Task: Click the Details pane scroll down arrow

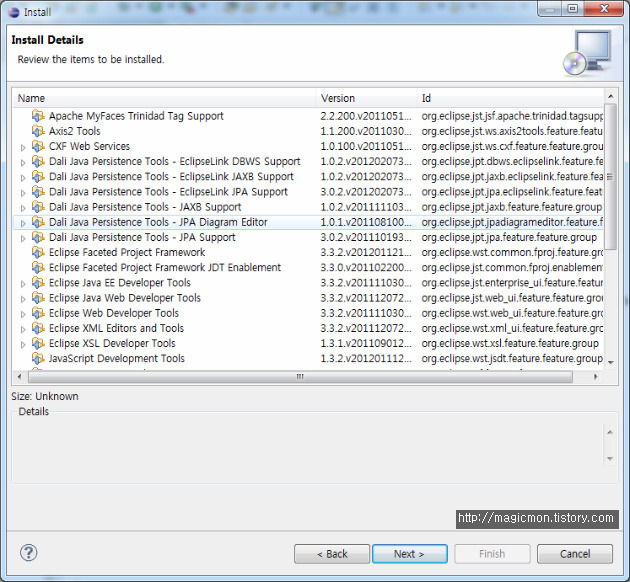Action: click(610, 459)
